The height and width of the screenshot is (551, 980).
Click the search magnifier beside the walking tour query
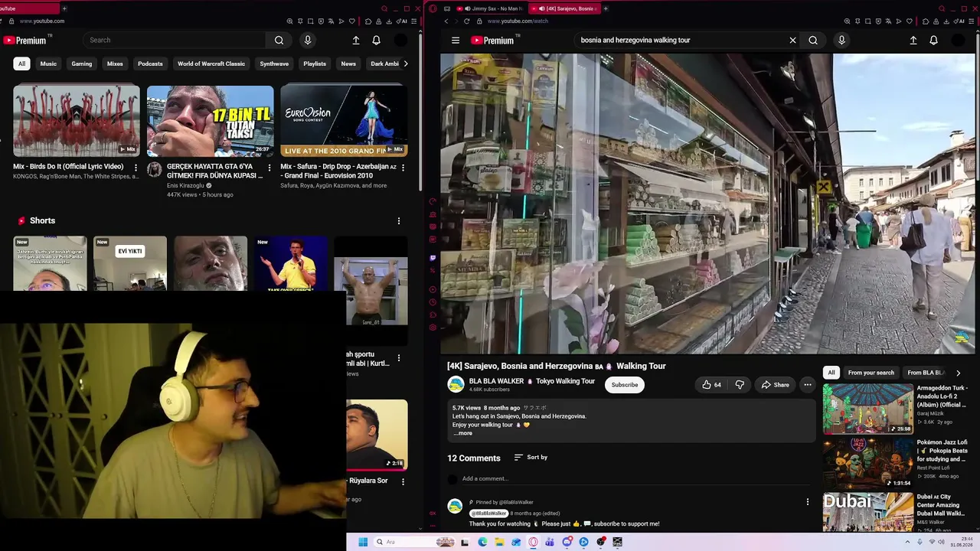click(x=813, y=41)
